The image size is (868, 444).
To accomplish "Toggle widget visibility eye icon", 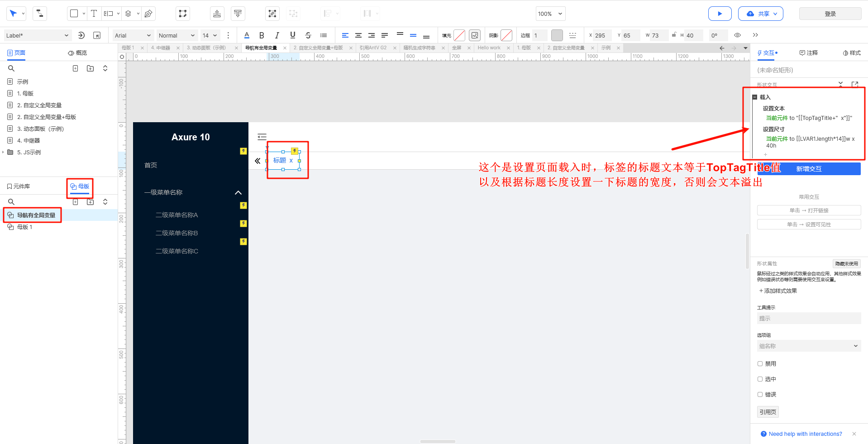I will point(737,35).
